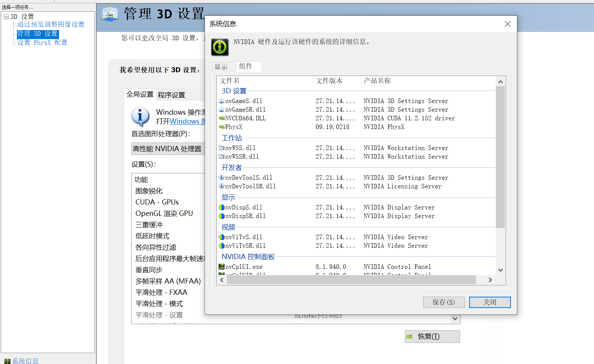Click the 保存(S) button
This screenshot has height=364, width=594.
444,302
